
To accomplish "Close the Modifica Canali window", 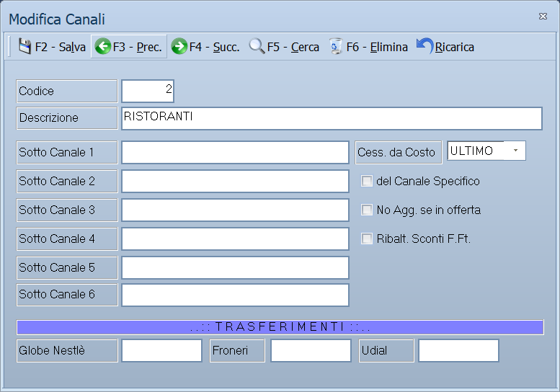I will coord(543,17).
